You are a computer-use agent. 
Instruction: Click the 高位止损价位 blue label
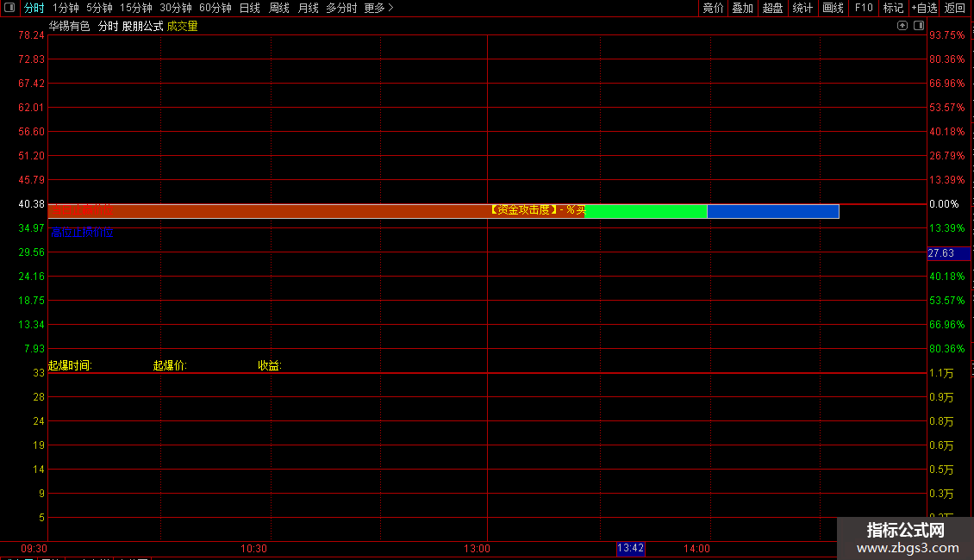[82, 233]
